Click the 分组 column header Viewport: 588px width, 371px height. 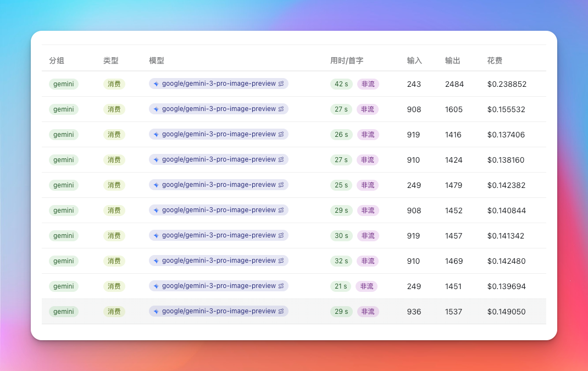click(57, 60)
